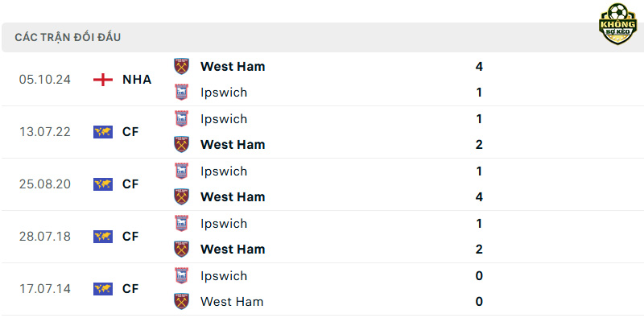Open West Ham team in 28.07.18 match
This screenshot has height=322, width=644.
tap(233, 250)
